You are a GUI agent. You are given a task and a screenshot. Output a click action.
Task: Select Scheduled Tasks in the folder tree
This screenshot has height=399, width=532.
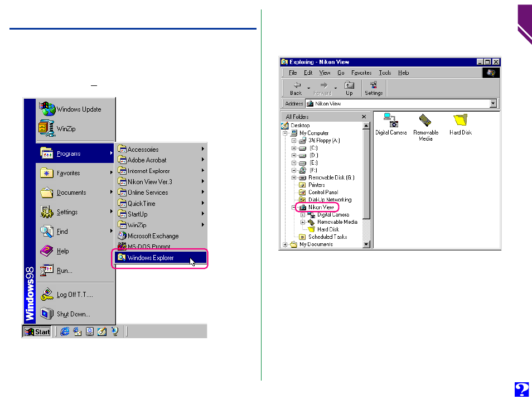tap(327, 237)
